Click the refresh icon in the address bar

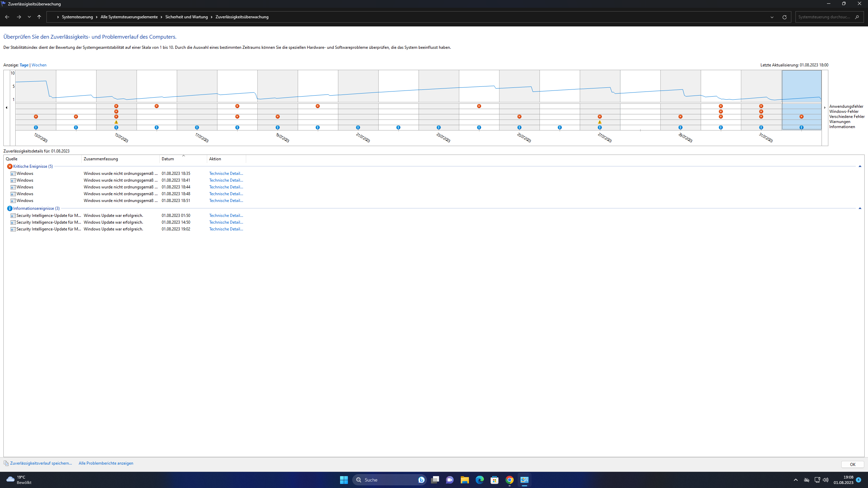pos(784,17)
